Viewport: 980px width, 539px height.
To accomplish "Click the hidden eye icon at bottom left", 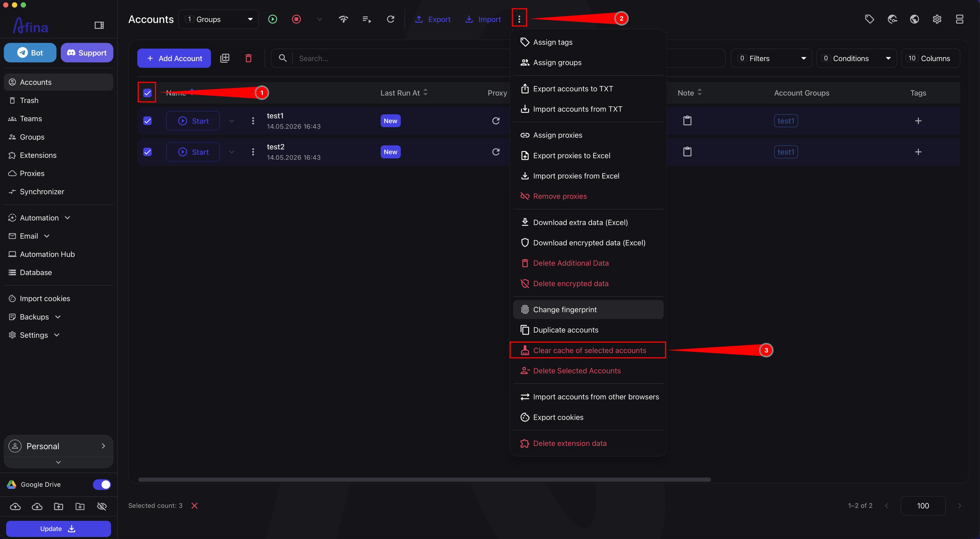I will coord(102,506).
